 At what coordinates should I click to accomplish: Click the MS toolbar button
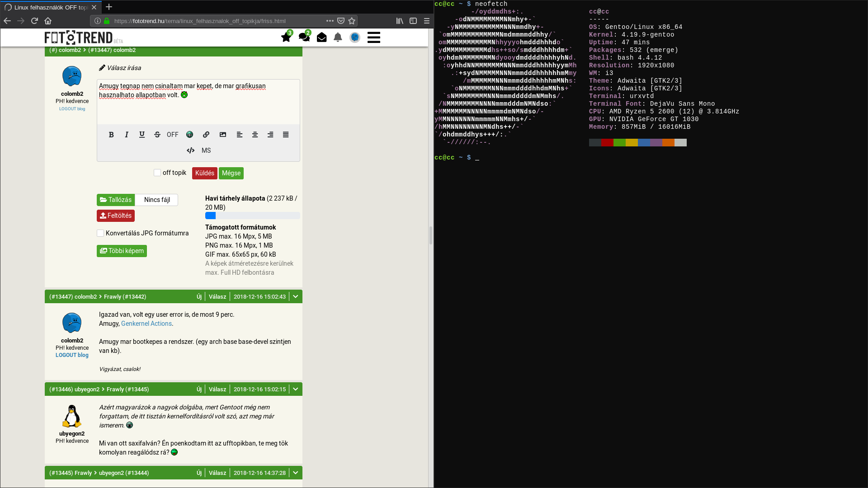(x=206, y=150)
